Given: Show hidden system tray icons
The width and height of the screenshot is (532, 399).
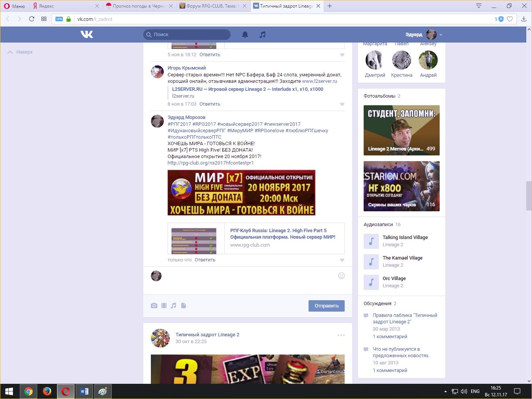Looking at the screenshot, I should click(x=445, y=391).
